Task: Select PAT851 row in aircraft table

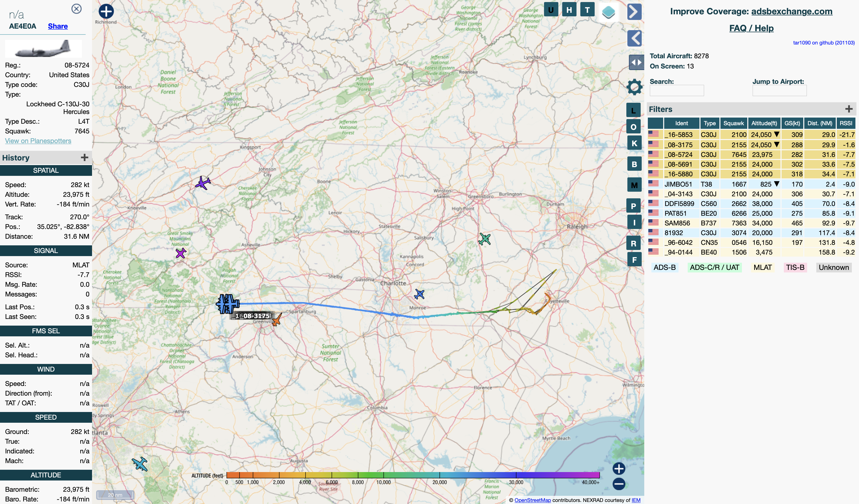Action: [x=751, y=213]
